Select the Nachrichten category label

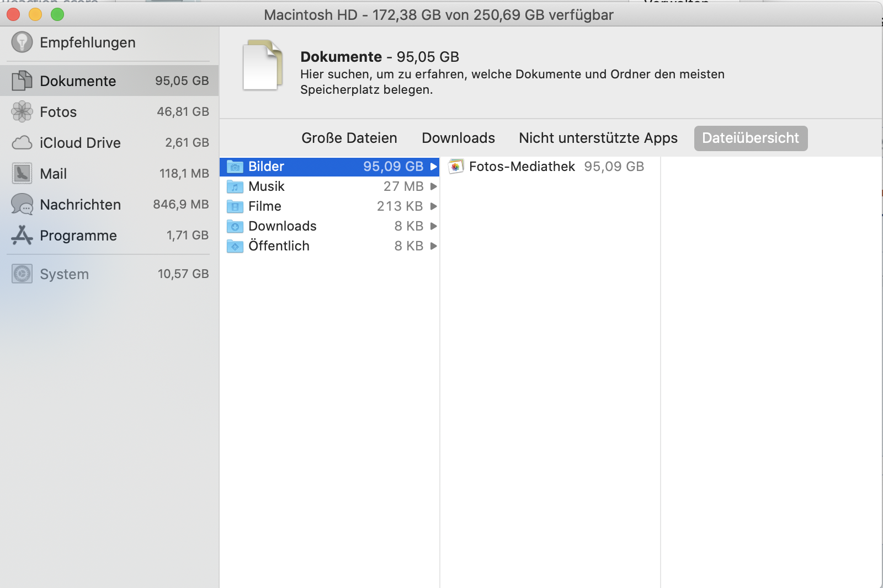coord(81,205)
